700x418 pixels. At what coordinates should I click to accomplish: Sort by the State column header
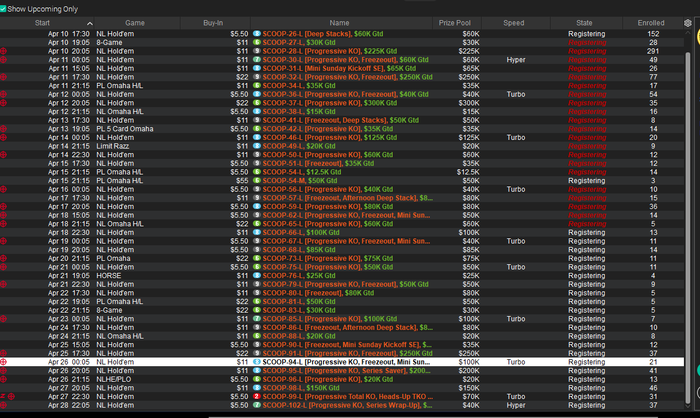584,23
